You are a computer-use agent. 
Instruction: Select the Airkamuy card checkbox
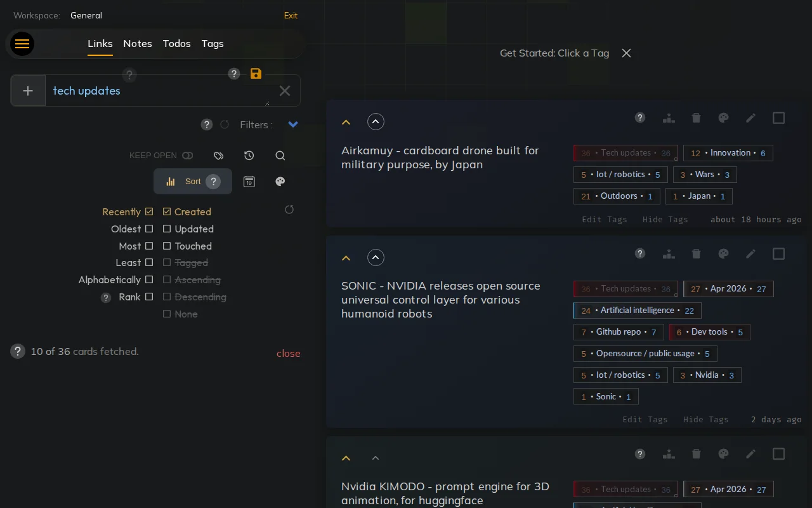[x=779, y=118]
